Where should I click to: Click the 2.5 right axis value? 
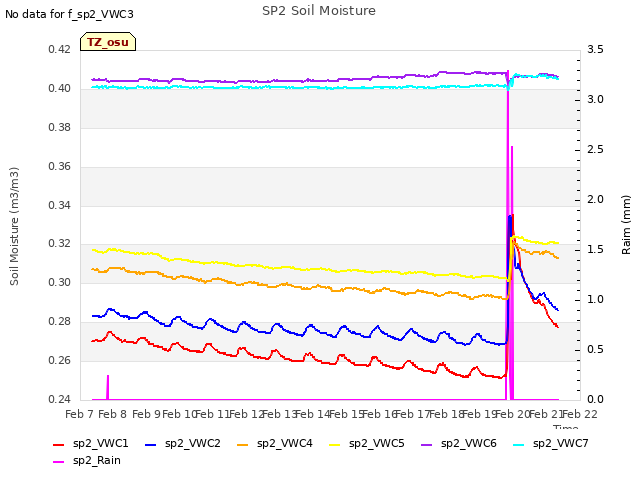pyautogui.click(x=595, y=149)
